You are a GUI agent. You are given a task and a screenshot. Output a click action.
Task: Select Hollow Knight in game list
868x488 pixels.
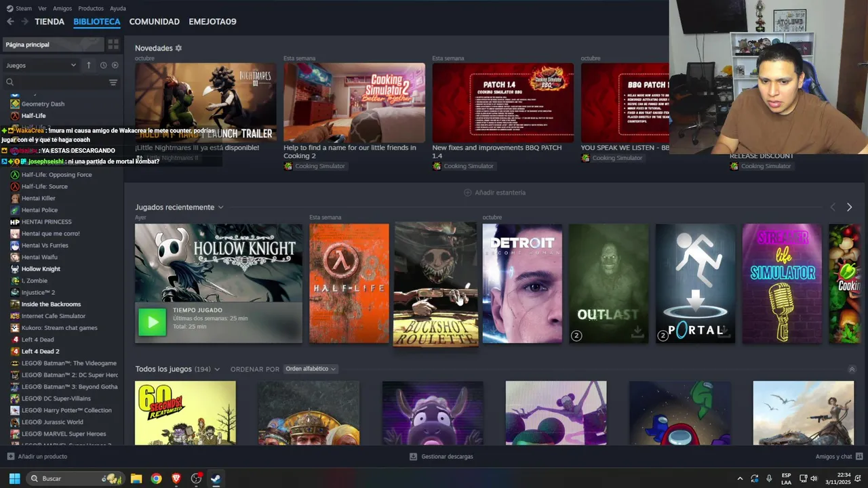[41, 269]
